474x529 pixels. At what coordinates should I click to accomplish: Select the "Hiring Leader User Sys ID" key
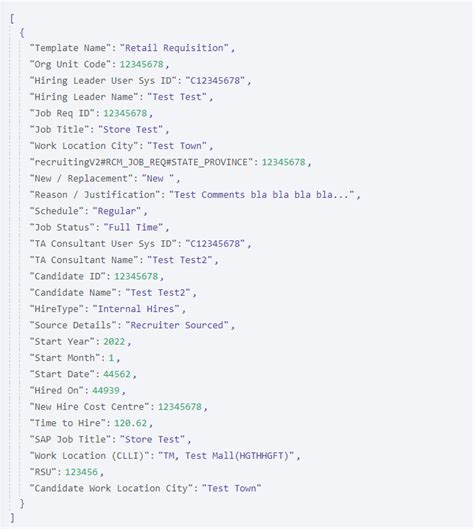(x=104, y=81)
